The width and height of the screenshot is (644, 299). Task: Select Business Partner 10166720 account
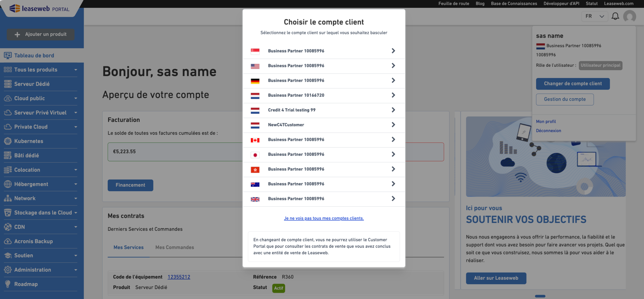click(324, 95)
